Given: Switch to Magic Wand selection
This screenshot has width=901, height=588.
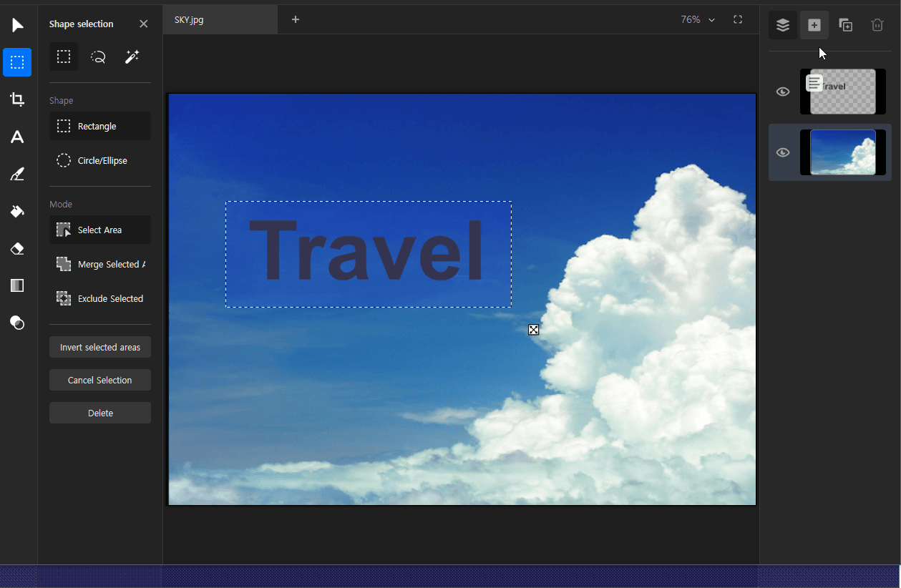Looking at the screenshot, I should 132,57.
